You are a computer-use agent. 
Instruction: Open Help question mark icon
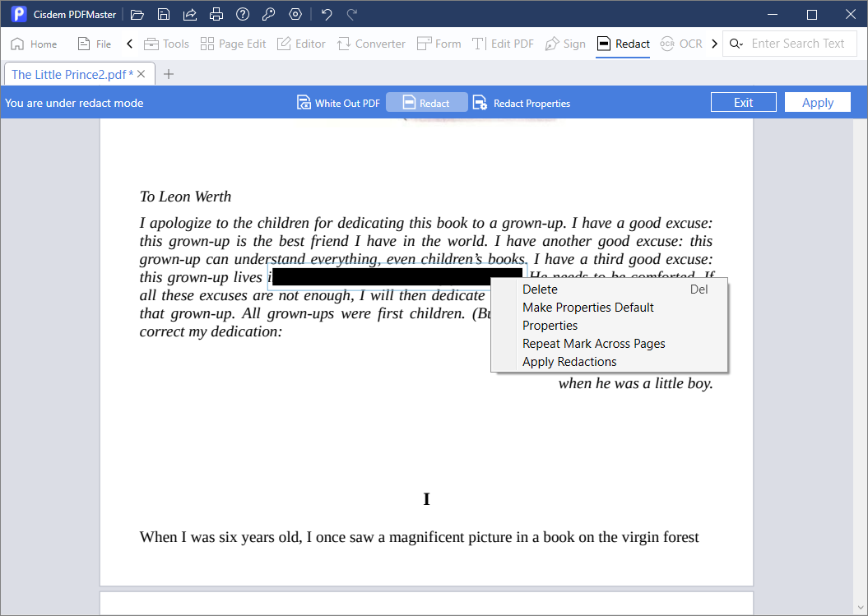pyautogui.click(x=243, y=14)
